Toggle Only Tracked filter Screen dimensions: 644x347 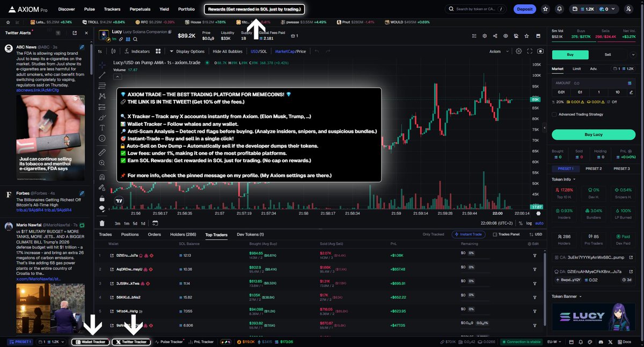[433, 234]
